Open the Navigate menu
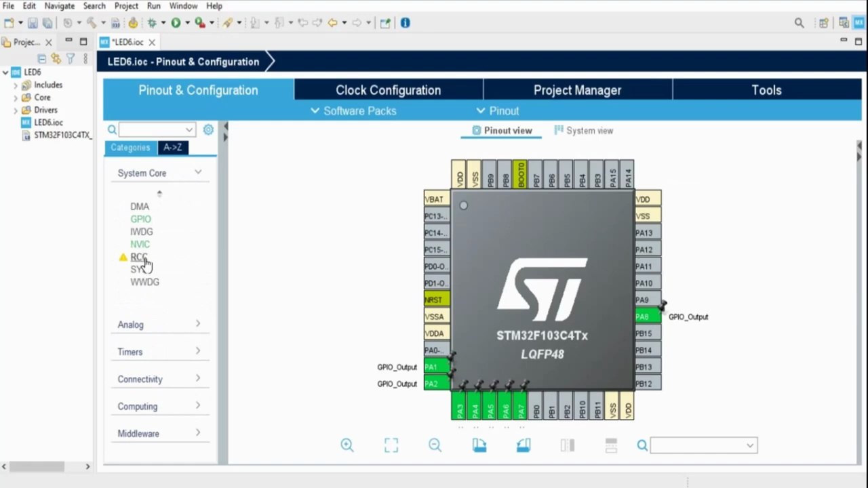This screenshot has height=488, width=868. (x=60, y=6)
